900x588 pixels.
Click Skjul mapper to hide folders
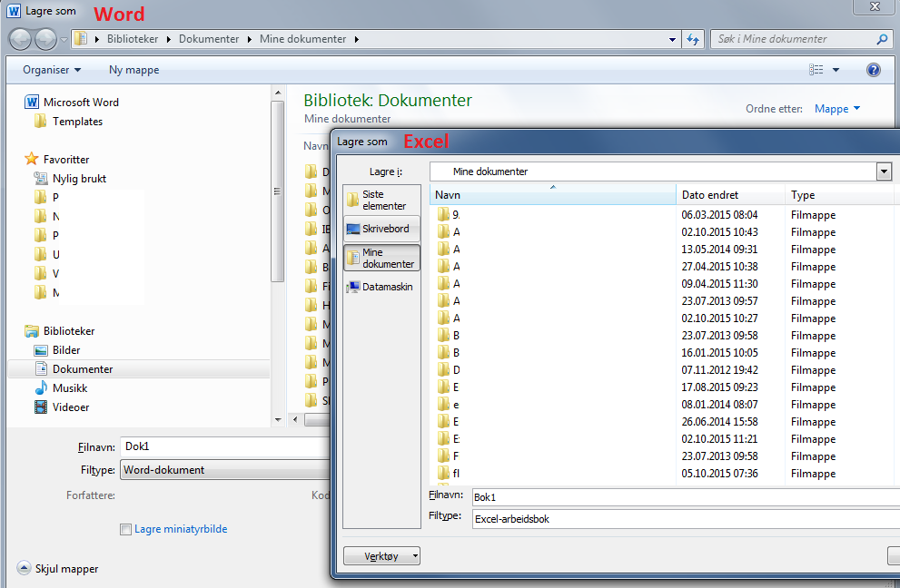pos(58,569)
